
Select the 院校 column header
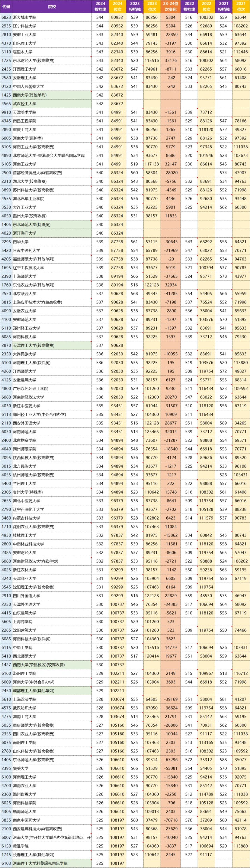click(52, 6)
